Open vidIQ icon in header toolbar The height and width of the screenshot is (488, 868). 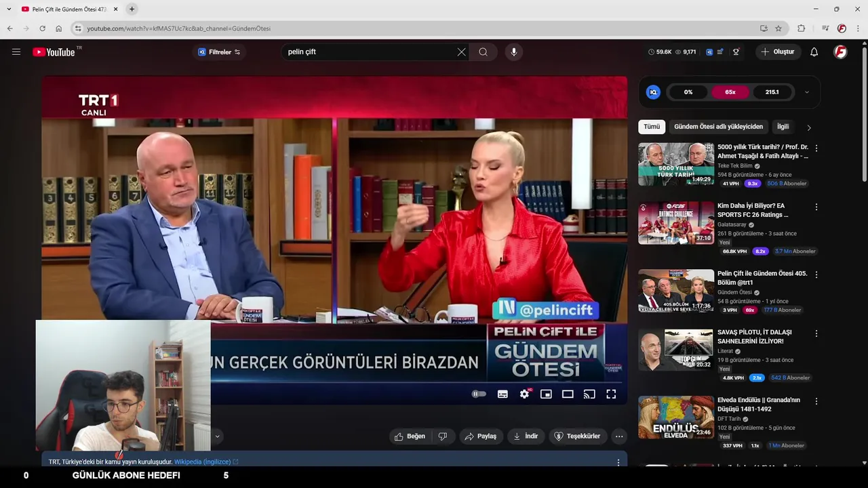click(709, 52)
